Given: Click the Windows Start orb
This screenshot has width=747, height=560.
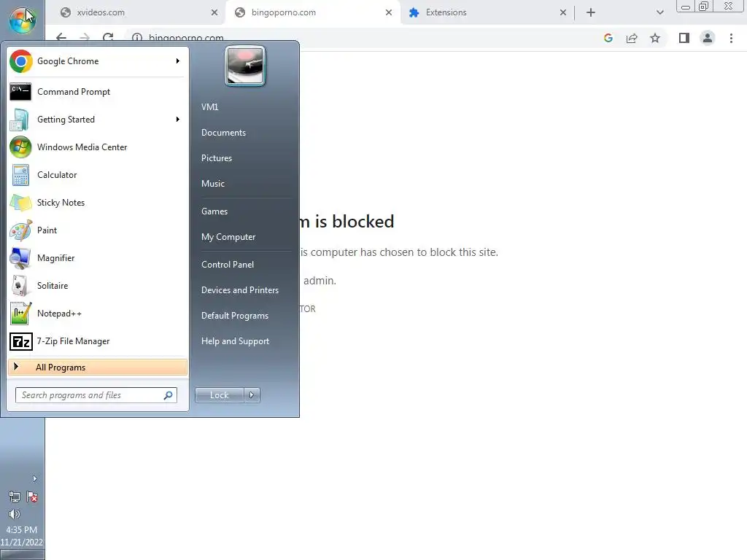Looking at the screenshot, I should pos(22,20).
